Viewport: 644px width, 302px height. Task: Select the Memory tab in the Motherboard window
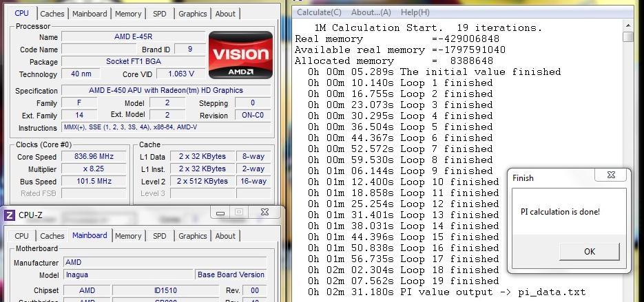(128, 236)
